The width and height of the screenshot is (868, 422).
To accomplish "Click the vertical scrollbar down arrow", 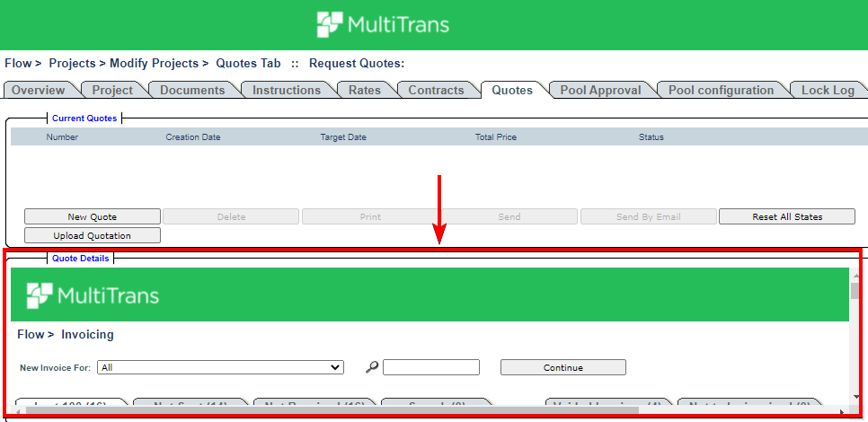I will pos(855,397).
